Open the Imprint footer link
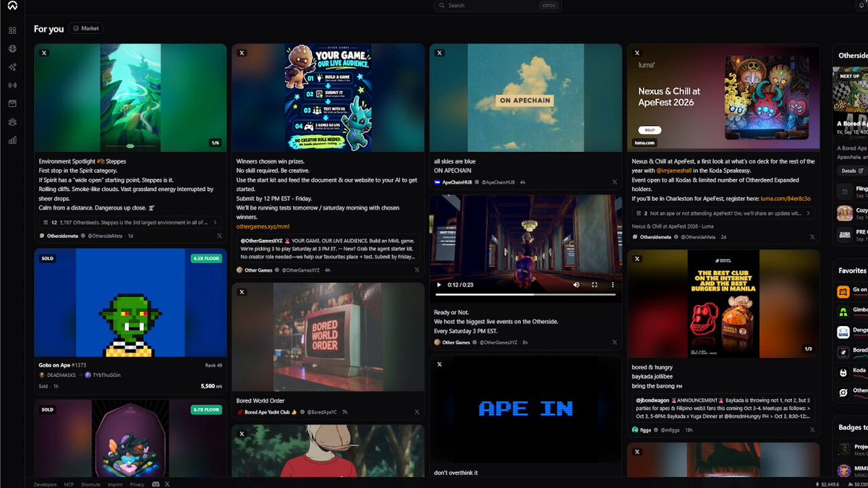Image resolution: width=868 pixels, height=488 pixels. pos(116,484)
